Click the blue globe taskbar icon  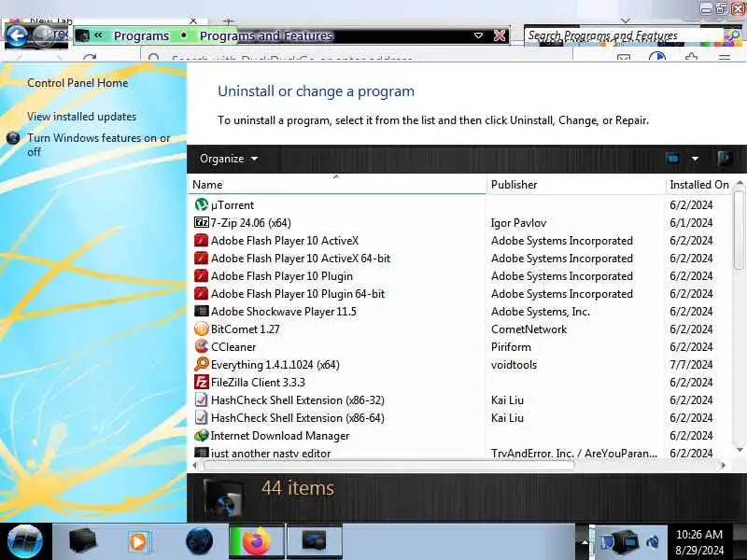pyautogui.click(x=199, y=541)
